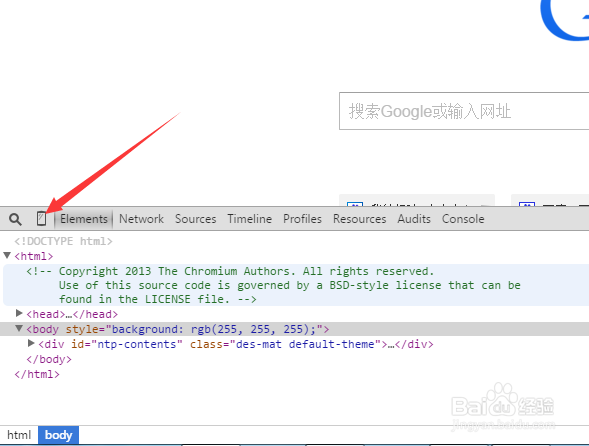Expand the ntp-contents div triangle
Screen dimensions: 589x446
[31, 343]
